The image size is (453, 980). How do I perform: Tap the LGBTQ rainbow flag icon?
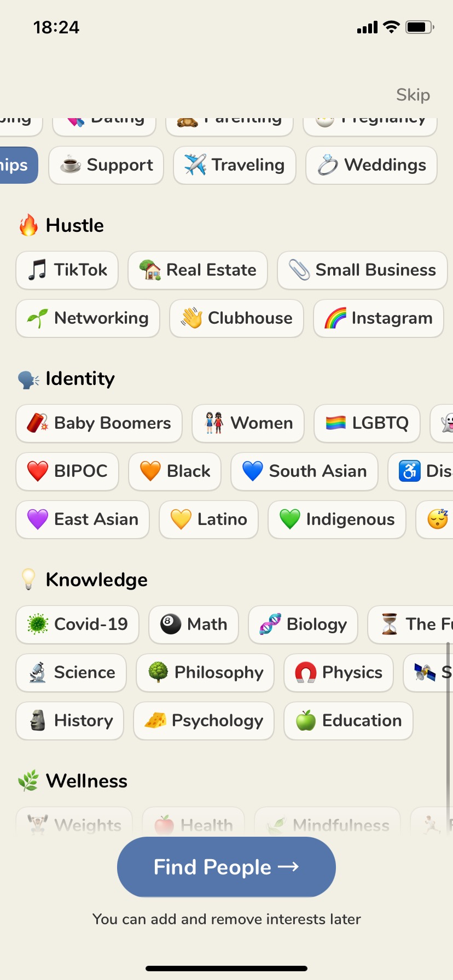[335, 423]
